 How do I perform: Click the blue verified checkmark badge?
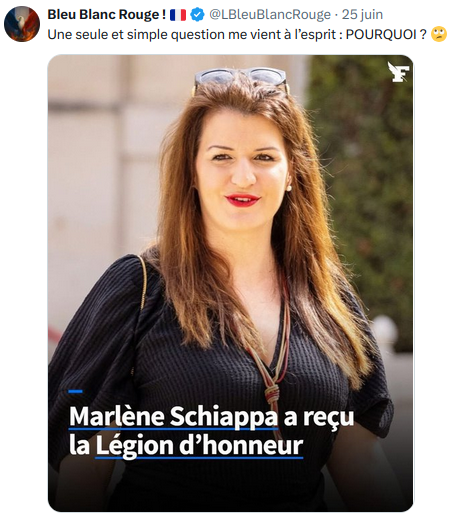click(197, 15)
